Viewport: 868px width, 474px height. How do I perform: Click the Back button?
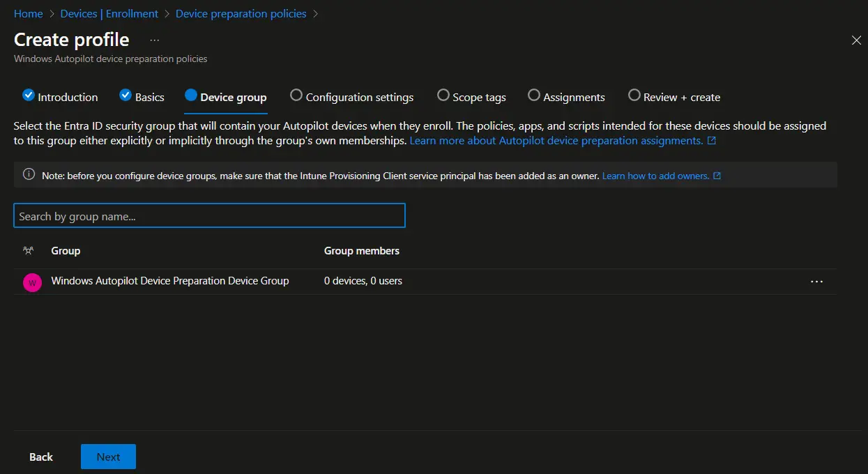pyautogui.click(x=40, y=457)
